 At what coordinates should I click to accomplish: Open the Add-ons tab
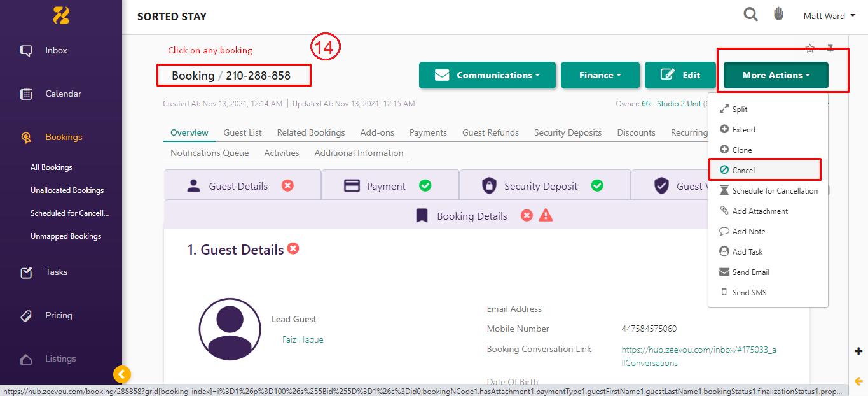[377, 132]
